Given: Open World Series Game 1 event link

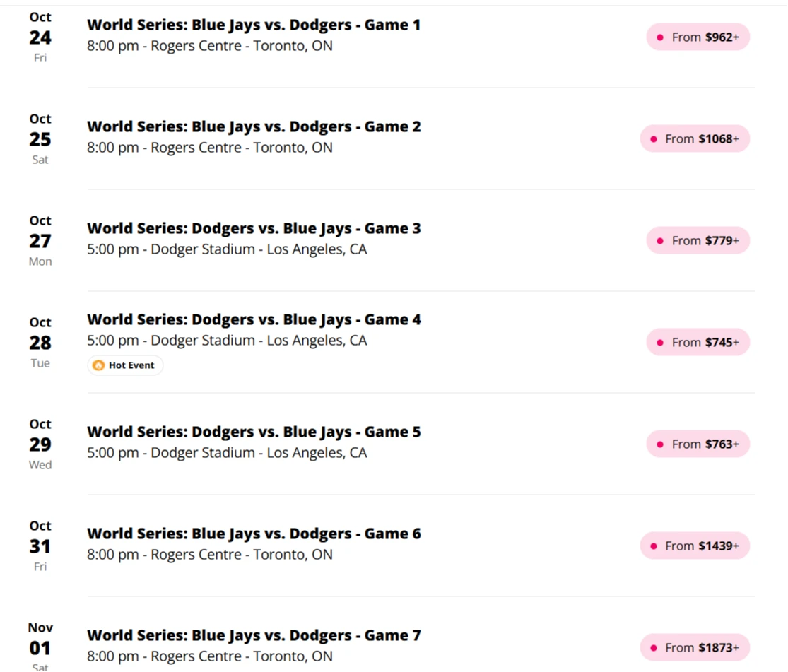Looking at the screenshot, I should click(x=254, y=25).
